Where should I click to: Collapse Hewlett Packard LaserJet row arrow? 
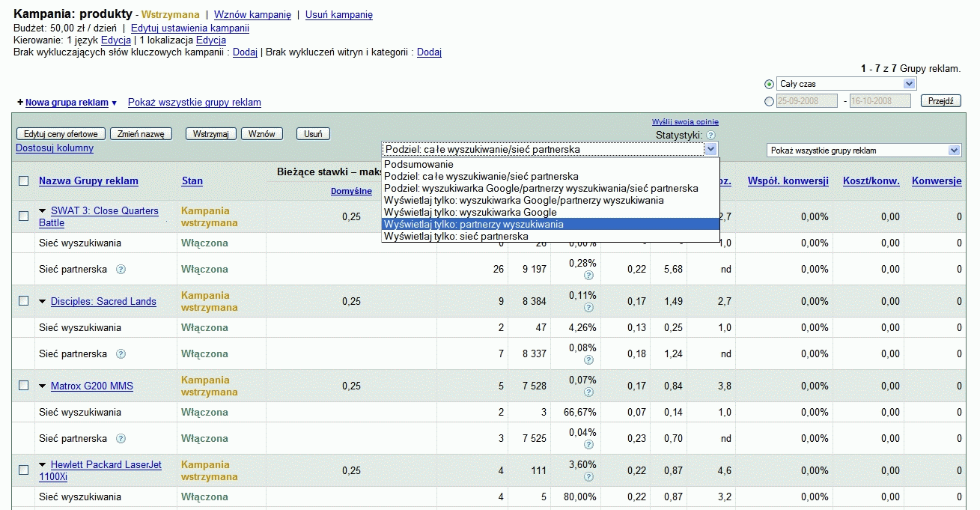pyautogui.click(x=43, y=465)
